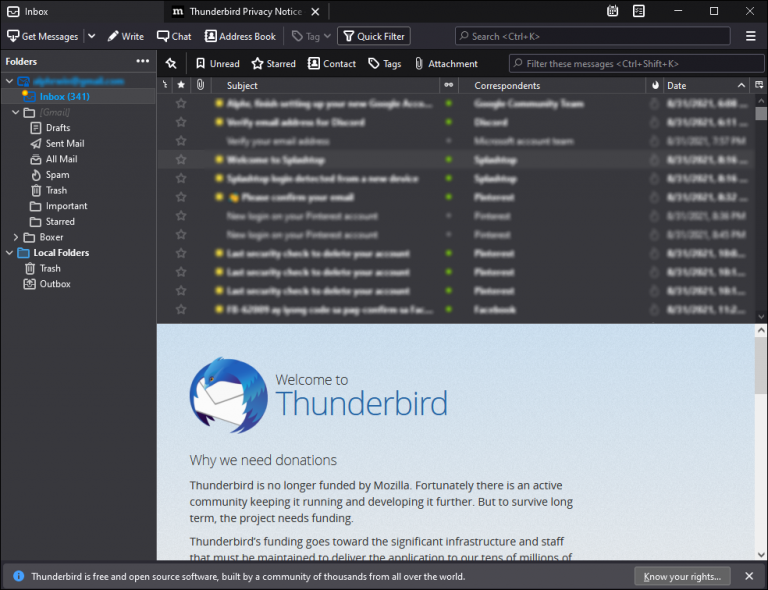Open the Outbox folder
Image resolution: width=768 pixels, height=590 pixels.
(55, 284)
